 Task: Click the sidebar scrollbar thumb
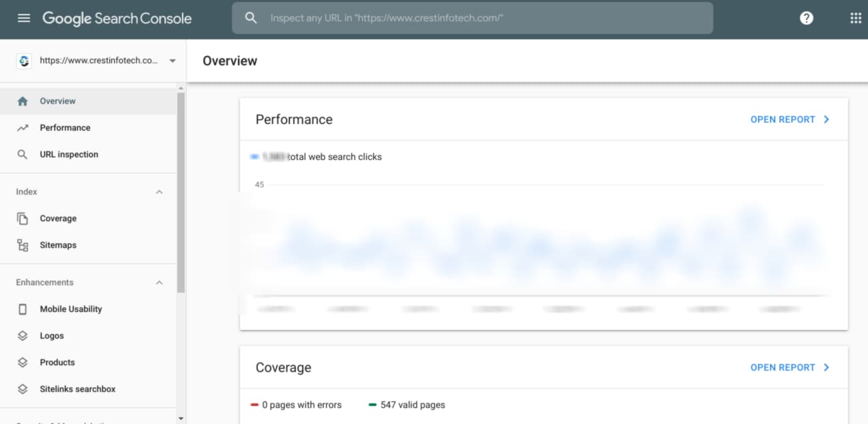(x=181, y=192)
